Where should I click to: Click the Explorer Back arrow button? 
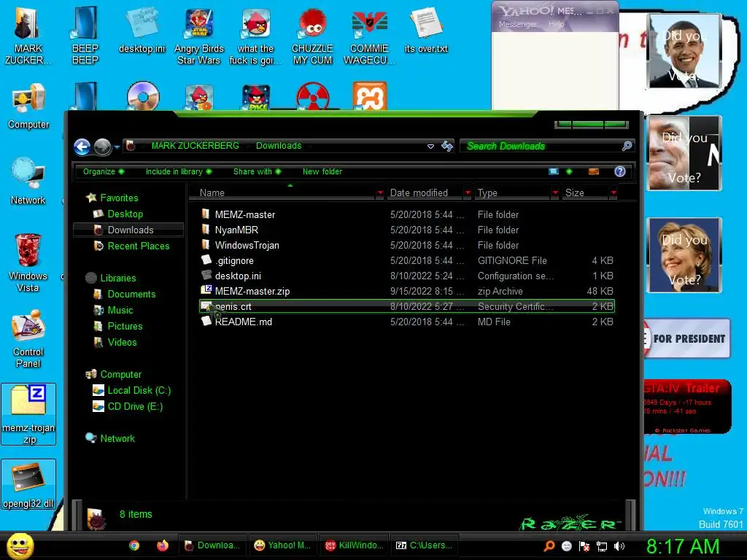click(82, 147)
